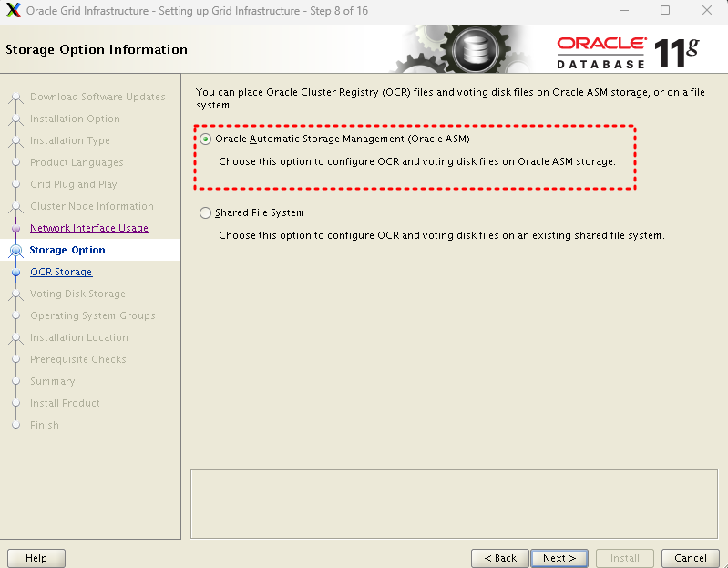Click the empty message area at bottom
728x568 pixels.
click(x=454, y=504)
